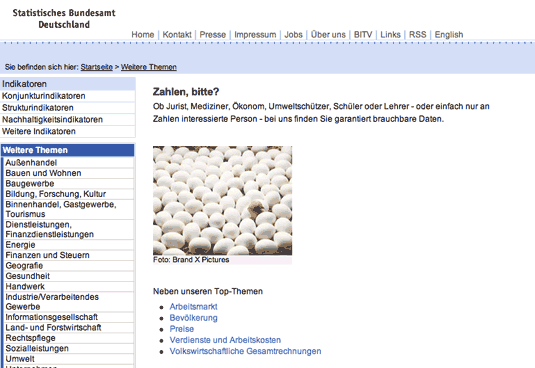Select the Weitere Themen sidebar header
This screenshot has width=535, height=368.
pyautogui.click(x=68, y=150)
